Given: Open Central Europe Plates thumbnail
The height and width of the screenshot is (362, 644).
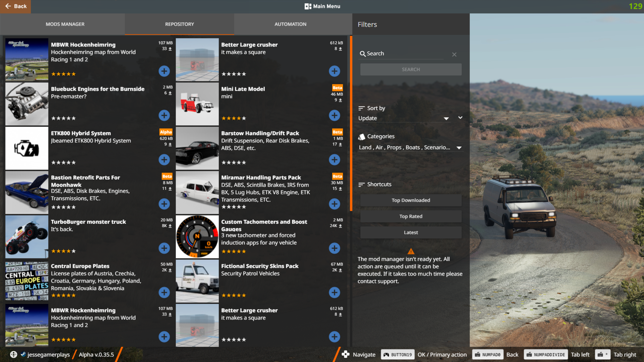Looking at the screenshot, I should 27,281.
